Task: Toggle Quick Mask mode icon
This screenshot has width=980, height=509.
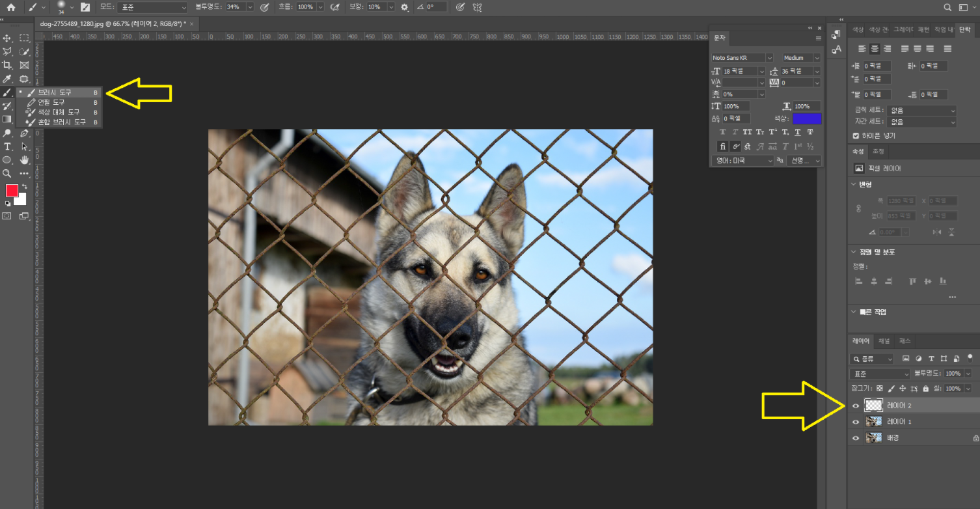Action: 7,215
